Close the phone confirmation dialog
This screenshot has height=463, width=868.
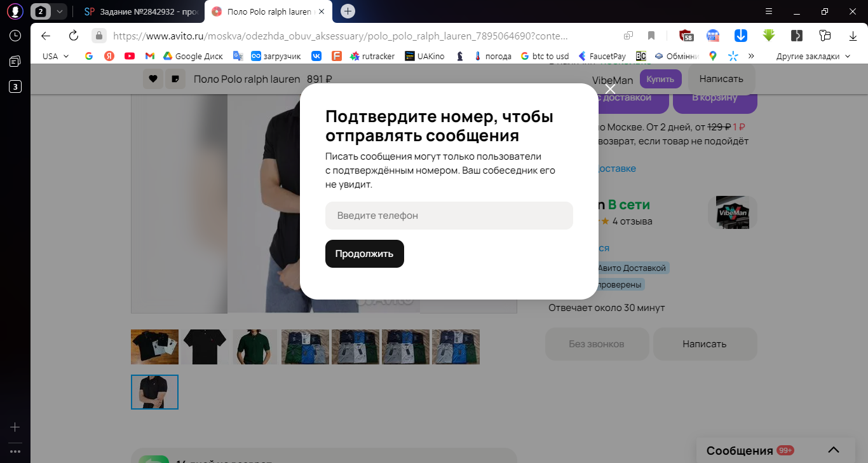pos(610,89)
